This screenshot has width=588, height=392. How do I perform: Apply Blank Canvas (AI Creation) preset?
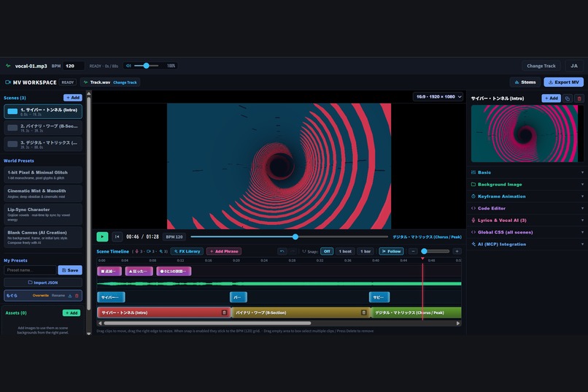(43, 237)
